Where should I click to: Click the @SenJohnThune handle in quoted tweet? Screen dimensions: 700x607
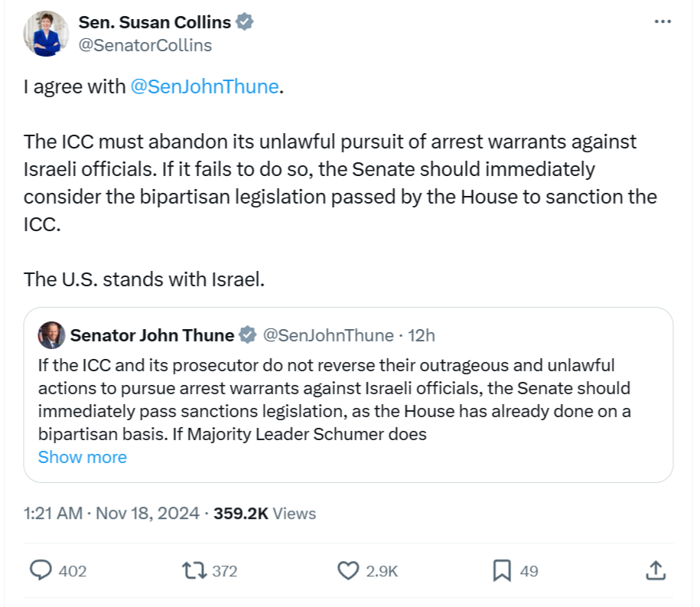tap(328, 335)
